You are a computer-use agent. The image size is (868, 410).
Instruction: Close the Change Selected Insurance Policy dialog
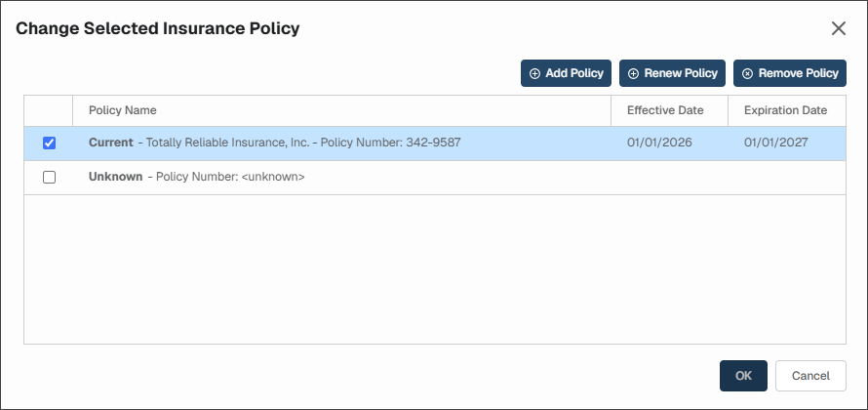point(838,29)
